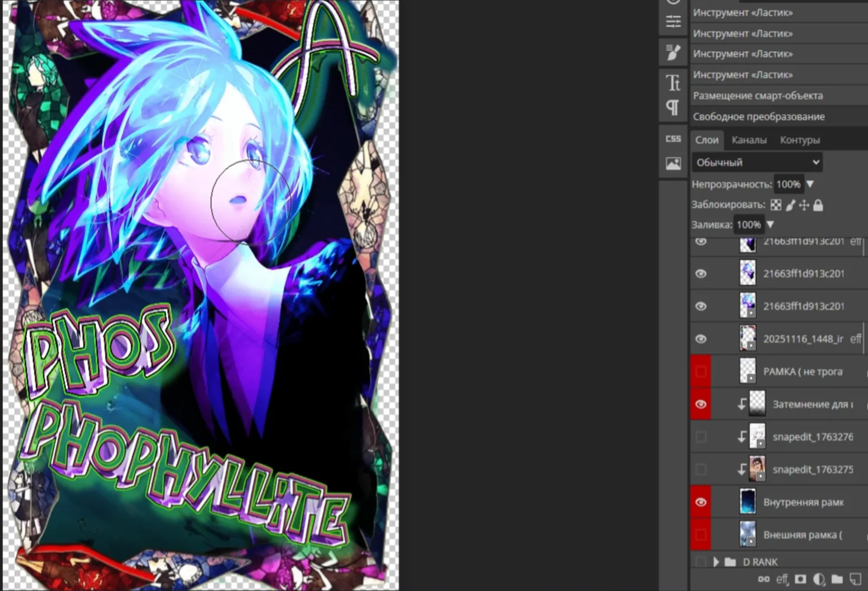Click the new folder icon in Layers footer

[837, 579]
